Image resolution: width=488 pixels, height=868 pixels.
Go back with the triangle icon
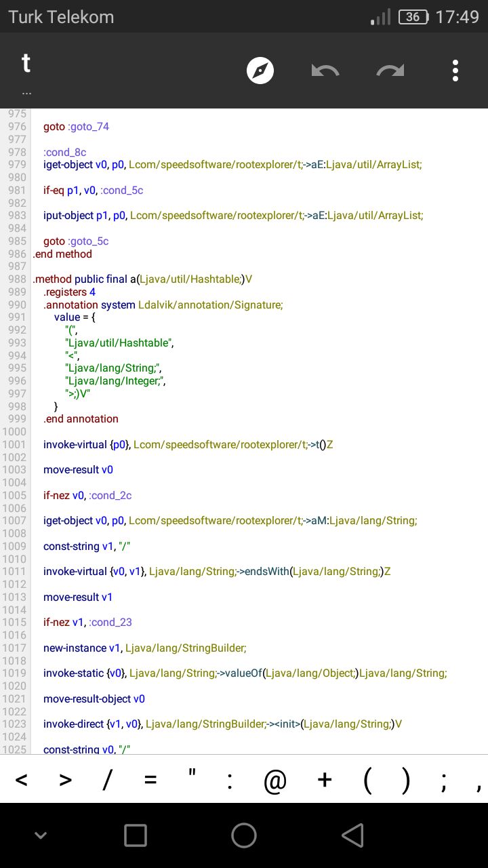click(352, 835)
